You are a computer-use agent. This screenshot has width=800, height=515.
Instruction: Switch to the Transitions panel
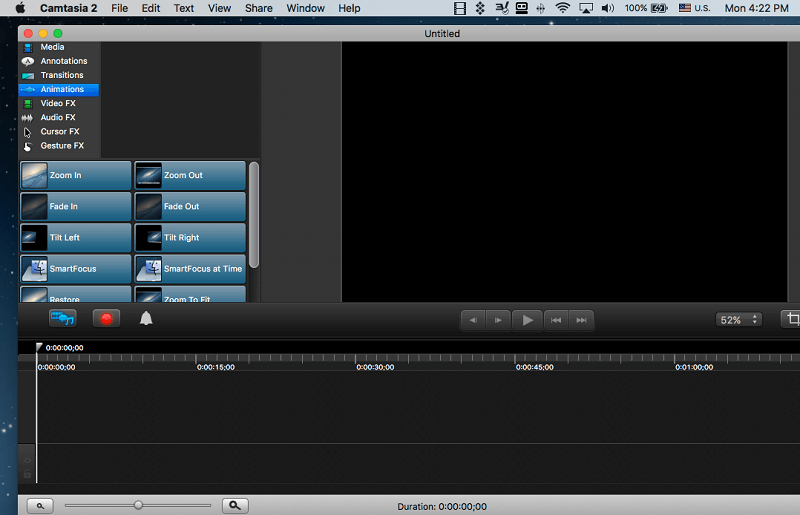coord(59,75)
